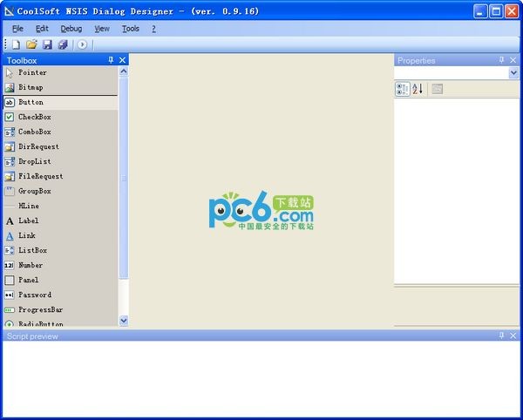This screenshot has width=523, height=420.
Task: Open the Edit menu
Action: (42, 29)
